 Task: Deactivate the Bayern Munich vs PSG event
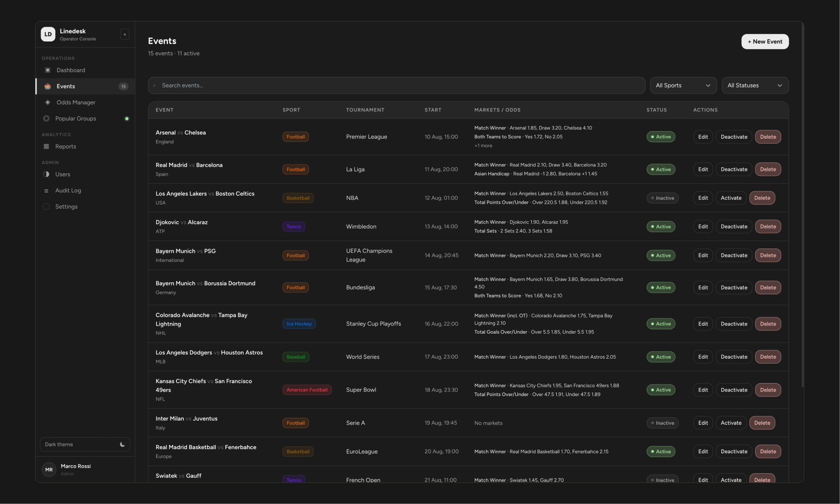[734, 256]
